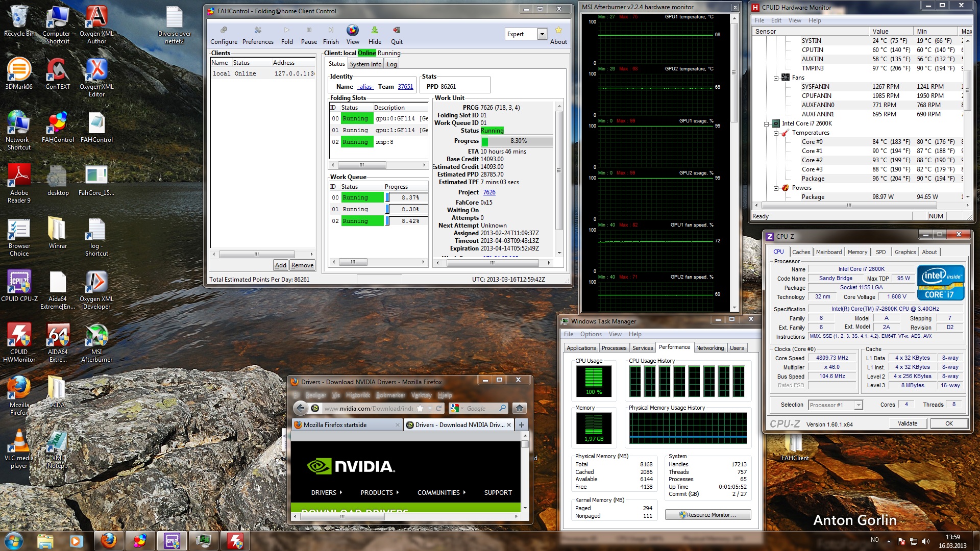
Task: Click Add button under Clients list
Action: click(280, 265)
